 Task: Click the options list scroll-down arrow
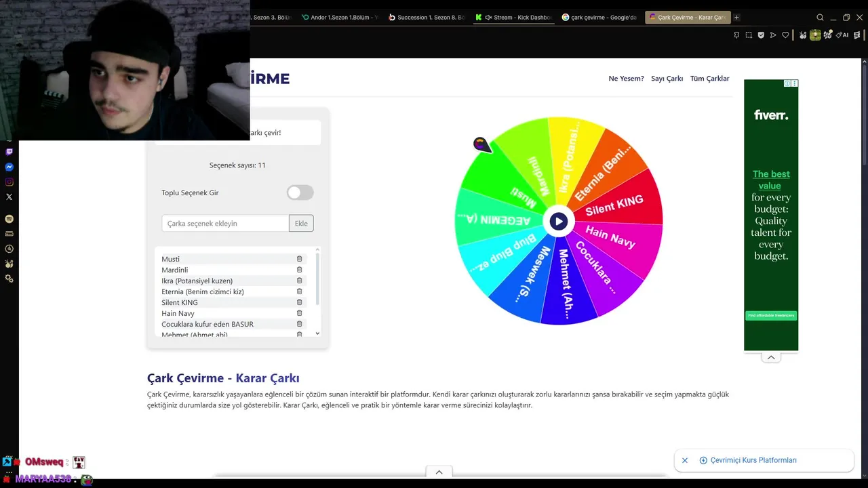[x=317, y=333]
